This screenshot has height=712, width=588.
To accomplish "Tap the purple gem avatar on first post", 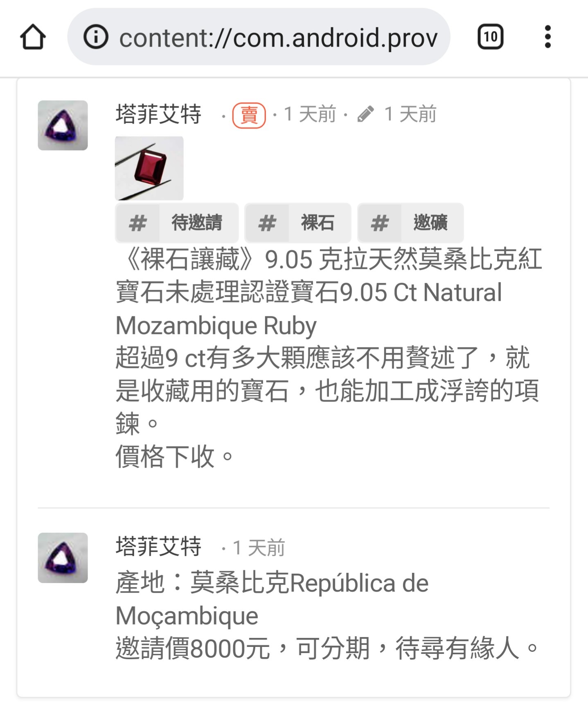I will click(x=63, y=125).
